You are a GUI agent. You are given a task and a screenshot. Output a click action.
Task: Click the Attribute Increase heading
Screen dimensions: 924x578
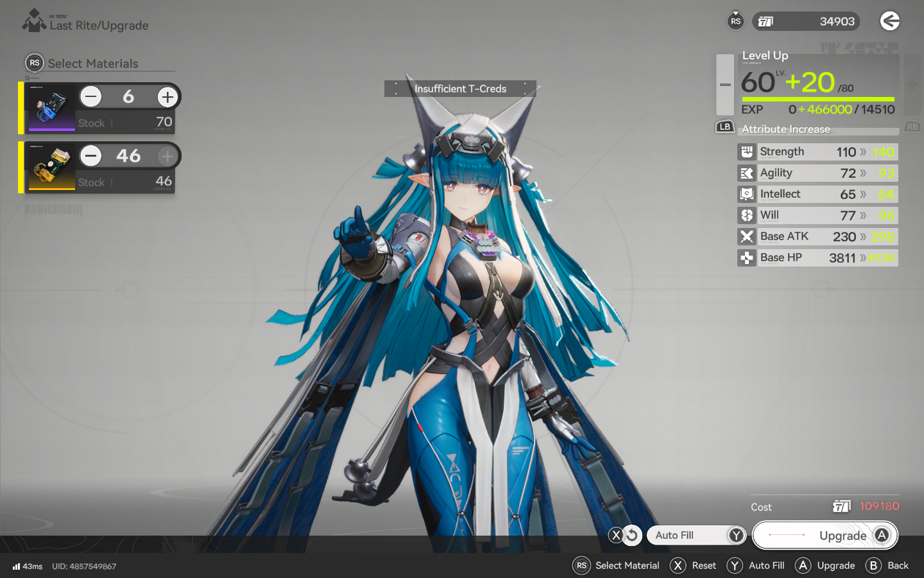point(786,129)
